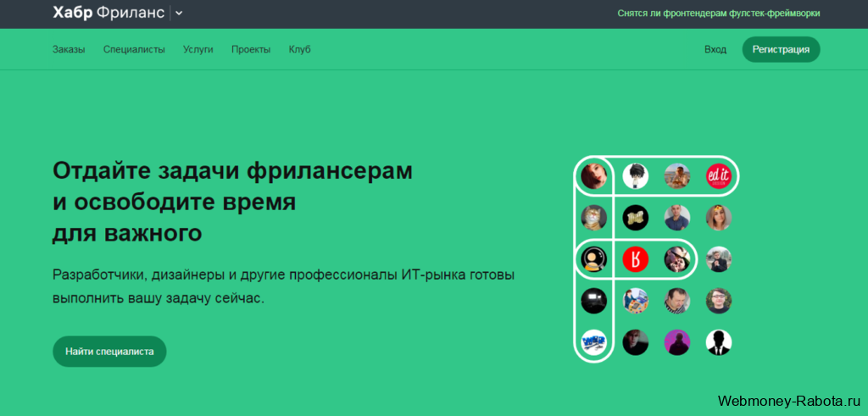Open the avatar of man looking down
The image size is (868, 416).
tap(677, 301)
